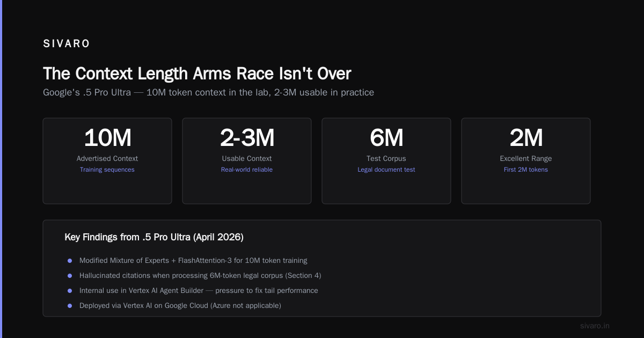Select the 10M Advertised Context card
The image size is (644, 338).
tap(107, 161)
